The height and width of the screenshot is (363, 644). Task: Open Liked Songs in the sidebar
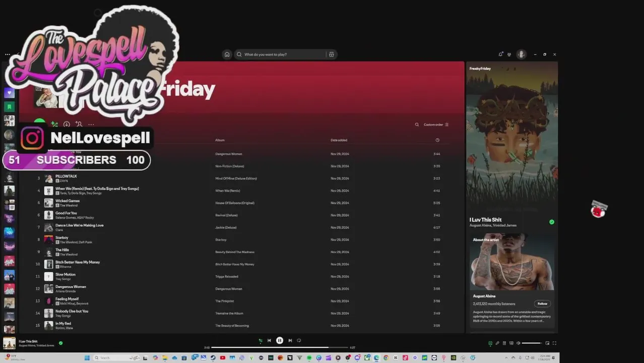pos(9,93)
